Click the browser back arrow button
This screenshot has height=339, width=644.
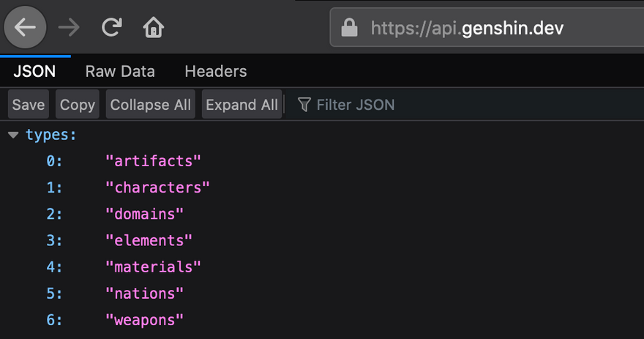(25, 28)
